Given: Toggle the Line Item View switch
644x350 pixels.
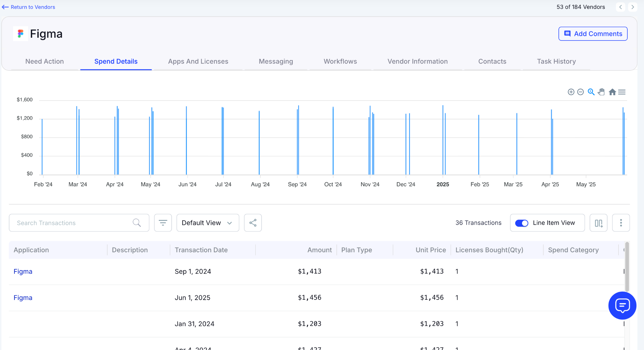Looking at the screenshot, I should [x=522, y=223].
